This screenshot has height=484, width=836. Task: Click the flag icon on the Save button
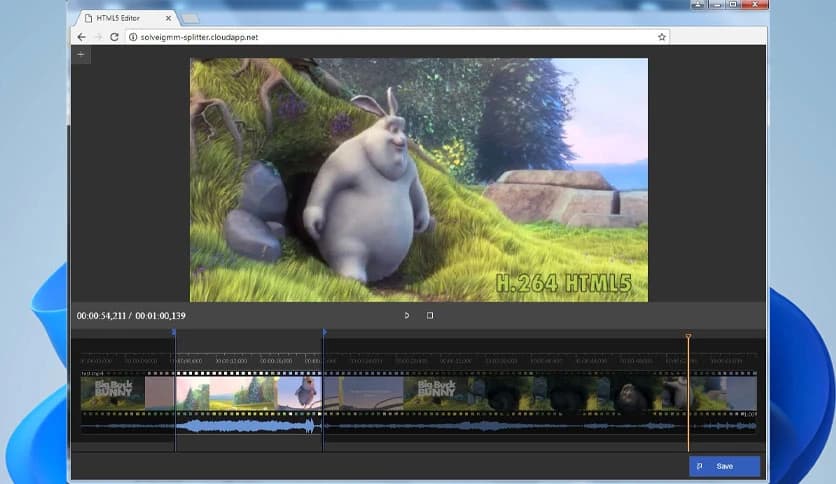(700, 466)
